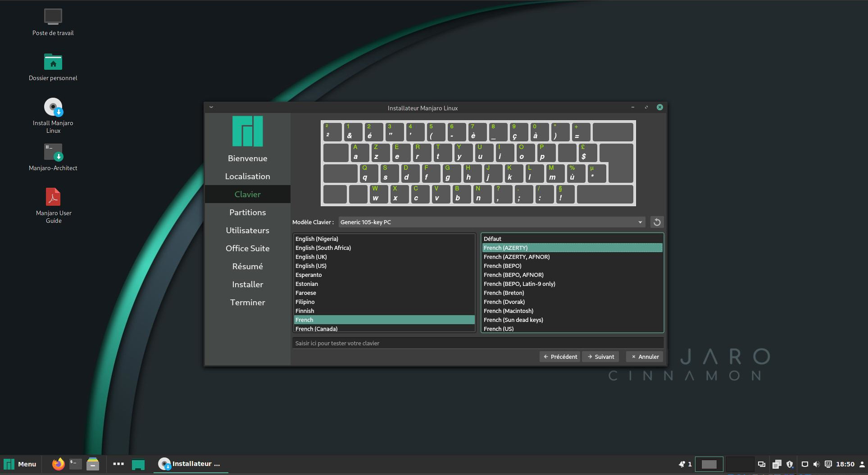Screen dimensions: 868x475
Task: Select the Clavier step in sidebar
Action: point(248,194)
